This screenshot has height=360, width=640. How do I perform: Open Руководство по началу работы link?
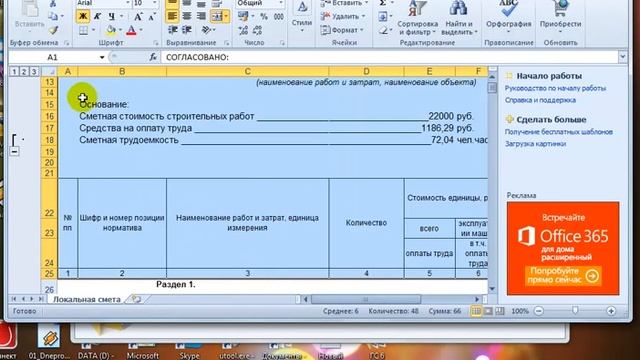[555, 88]
